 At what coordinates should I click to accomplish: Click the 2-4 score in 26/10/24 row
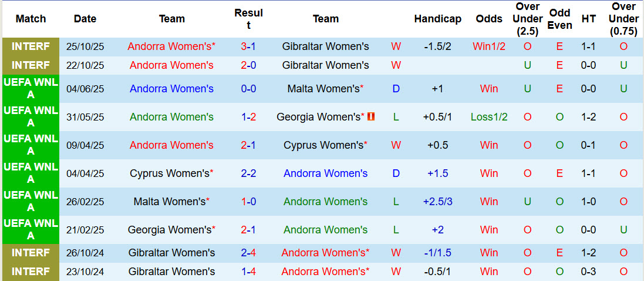click(248, 253)
